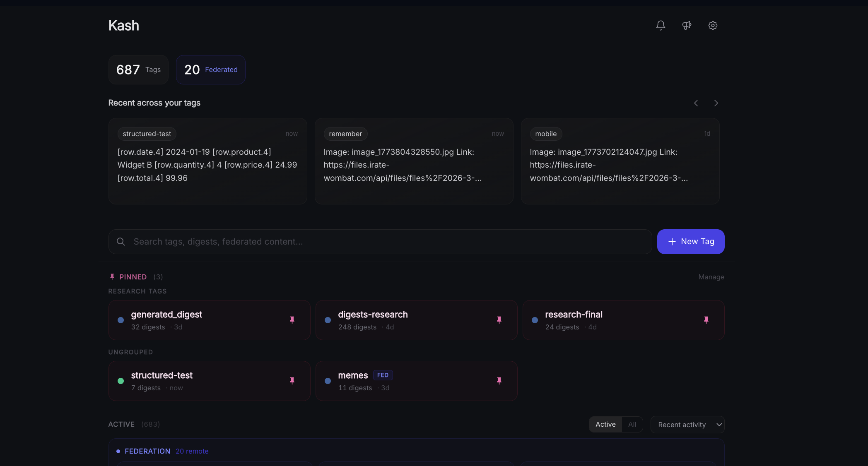Switch tag filter to Active
Image resolution: width=868 pixels, height=466 pixels.
coord(605,425)
